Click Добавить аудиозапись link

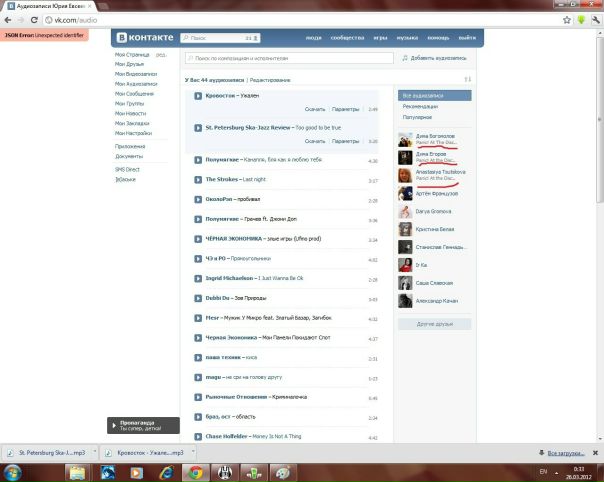436,59
